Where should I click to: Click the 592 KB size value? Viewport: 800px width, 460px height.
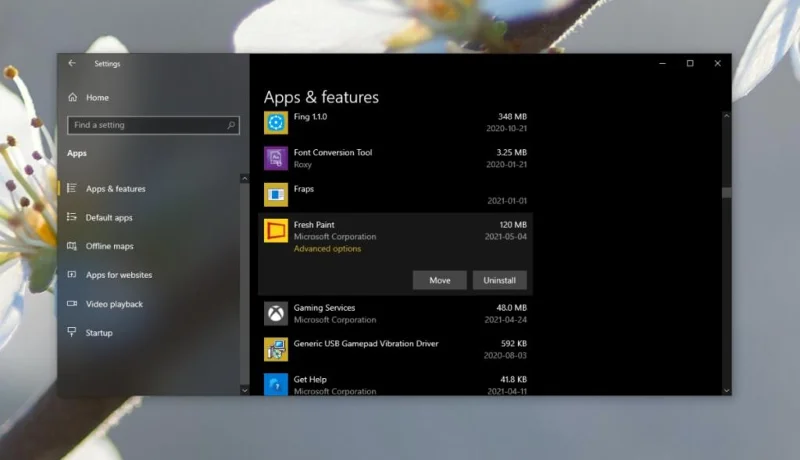click(x=514, y=344)
